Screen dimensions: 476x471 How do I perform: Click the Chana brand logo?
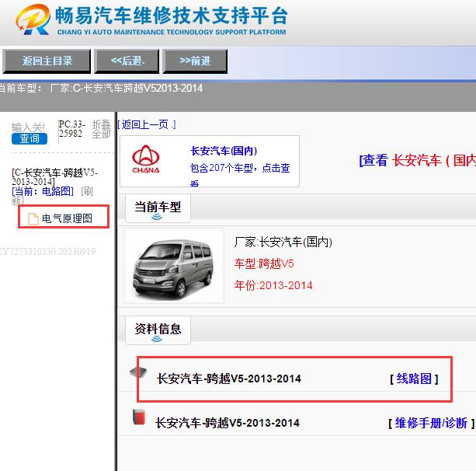pyautogui.click(x=146, y=159)
